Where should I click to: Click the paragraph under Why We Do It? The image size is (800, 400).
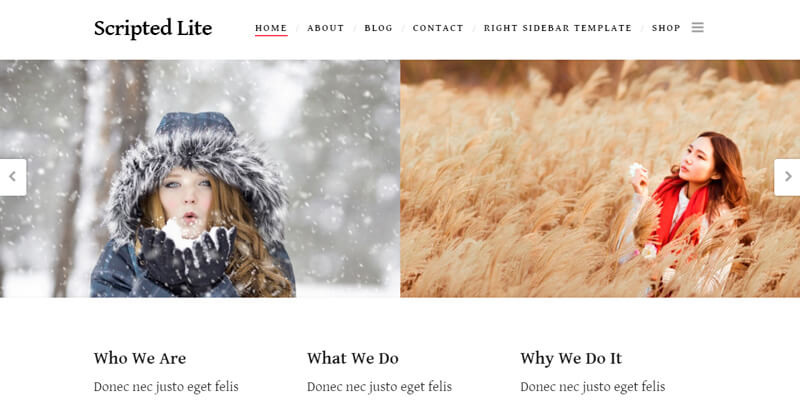pos(593,387)
